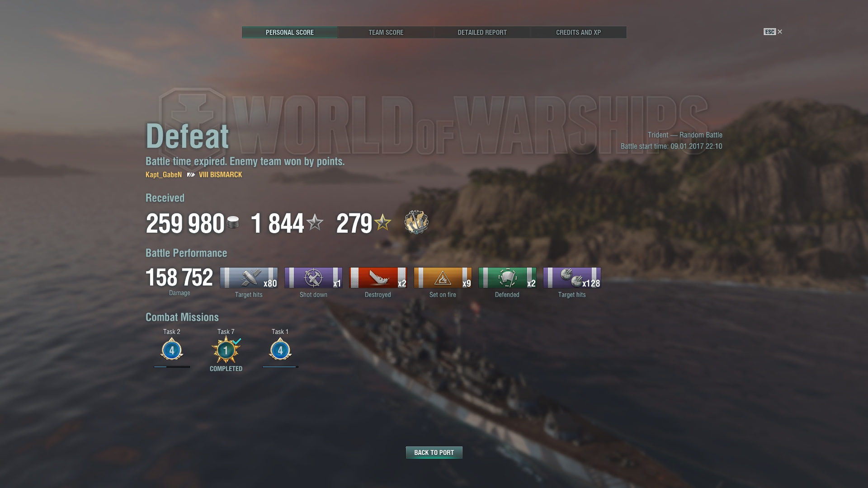Image resolution: width=868 pixels, height=488 pixels.
Task: Click the gold free XP star
Action: pyautogui.click(x=382, y=222)
